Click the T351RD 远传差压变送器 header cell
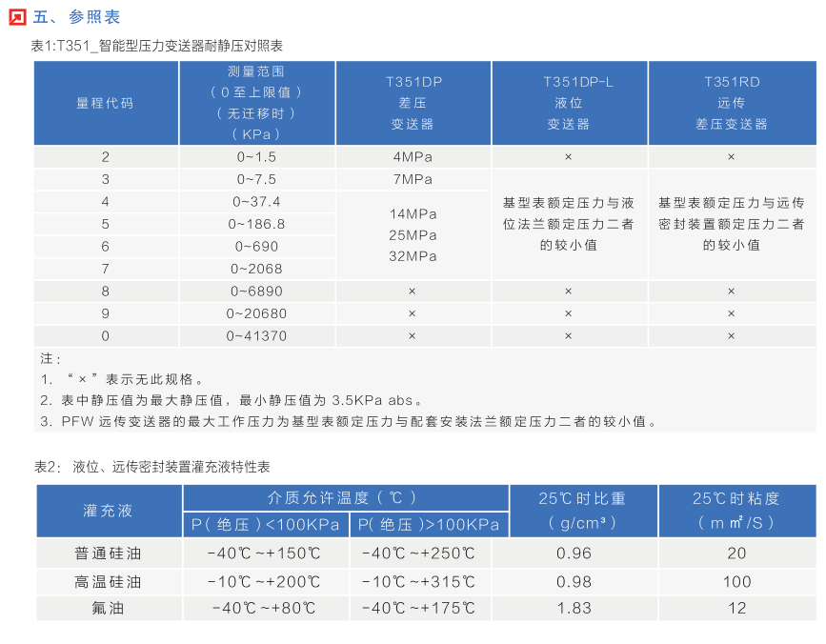This screenshot has width=826, height=644. 731,102
